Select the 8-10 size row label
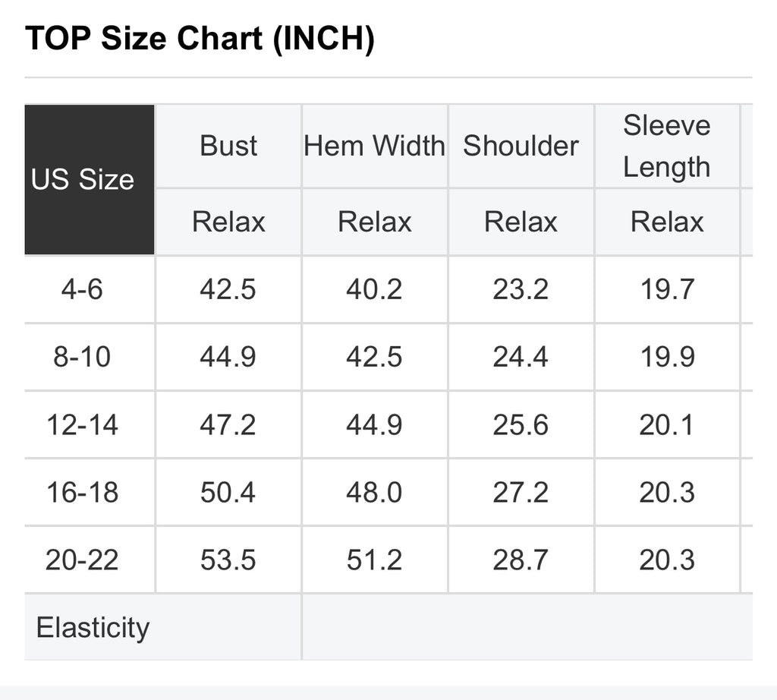The width and height of the screenshot is (777, 700). (82, 357)
